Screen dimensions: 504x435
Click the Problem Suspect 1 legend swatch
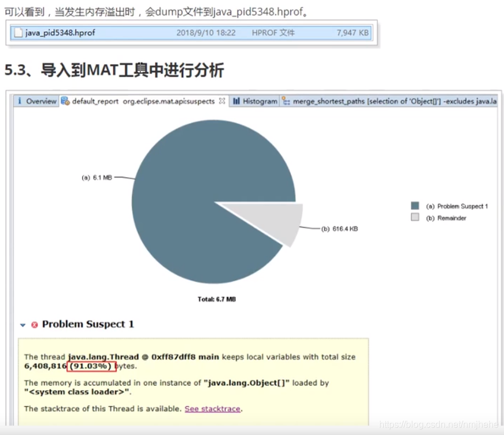pos(415,206)
